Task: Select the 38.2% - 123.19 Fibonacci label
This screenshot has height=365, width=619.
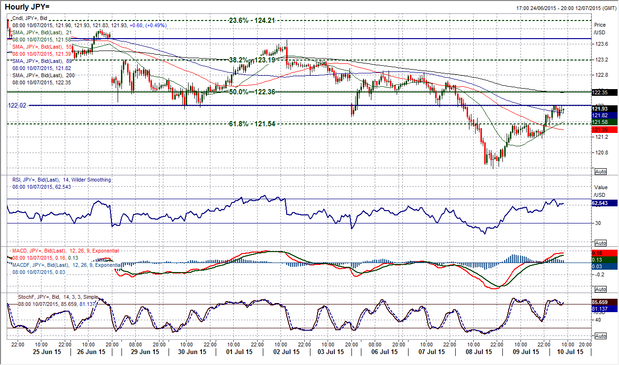Action: coord(251,60)
